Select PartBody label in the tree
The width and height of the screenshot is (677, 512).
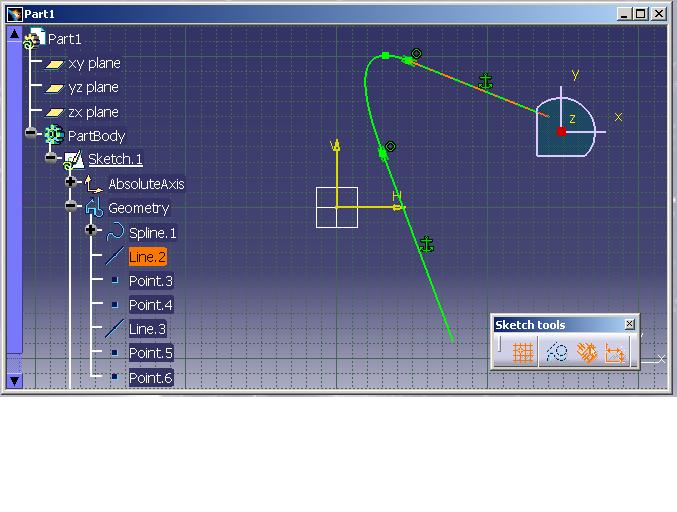point(96,136)
